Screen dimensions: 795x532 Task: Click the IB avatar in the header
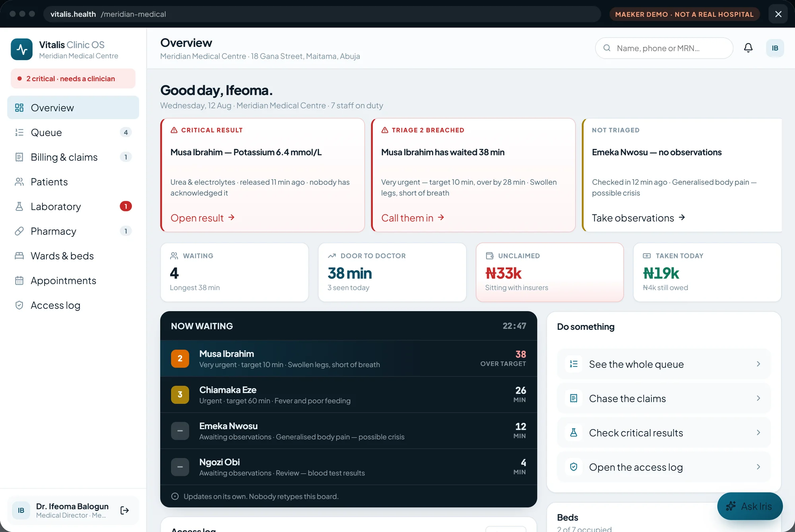(x=775, y=48)
